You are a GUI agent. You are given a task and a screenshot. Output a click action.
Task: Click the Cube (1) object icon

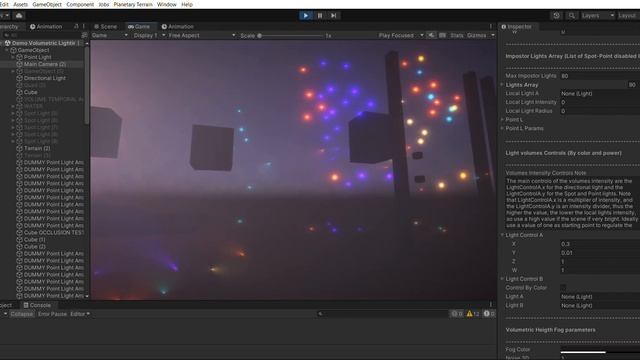(x=19, y=240)
